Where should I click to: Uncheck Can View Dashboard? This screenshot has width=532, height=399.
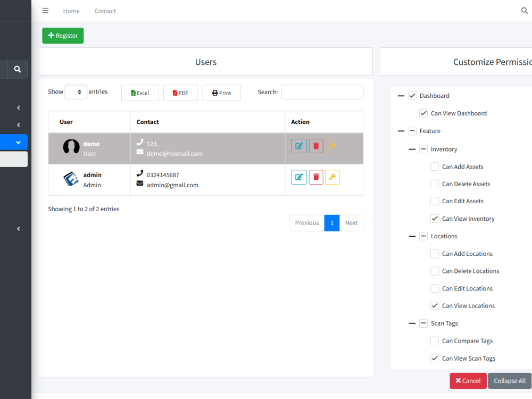tap(423, 113)
